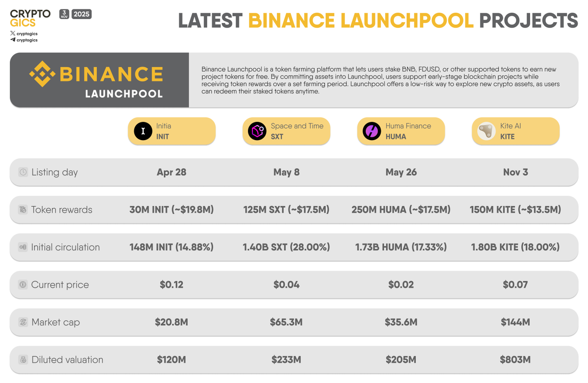
Task: Click the icon beside Token rewards
Action: pyautogui.click(x=23, y=210)
